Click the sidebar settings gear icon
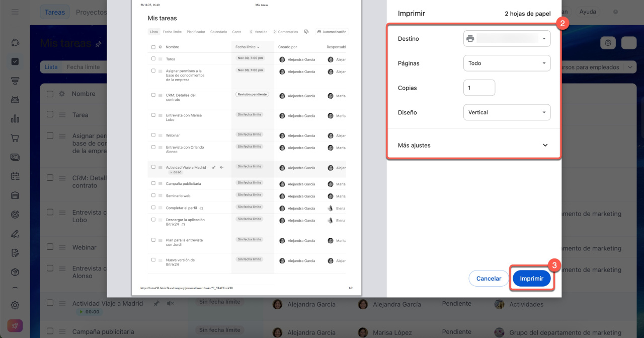This screenshot has height=338, width=644. [15, 305]
